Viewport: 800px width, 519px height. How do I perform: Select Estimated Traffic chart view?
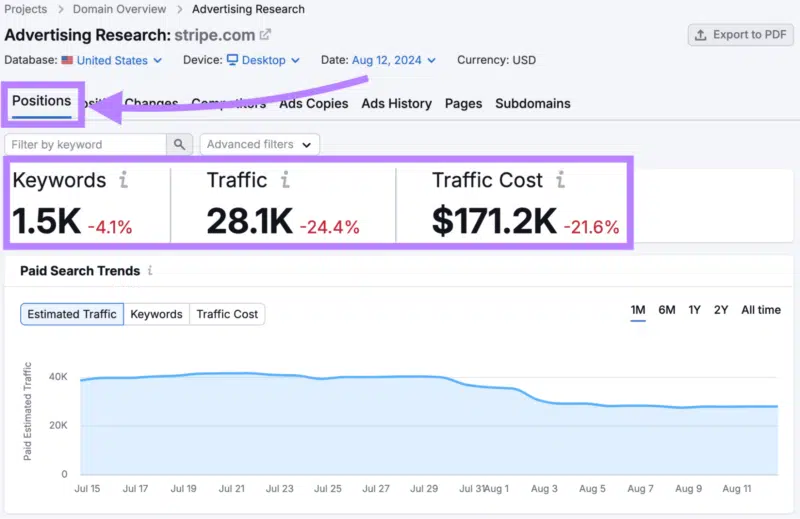72,314
